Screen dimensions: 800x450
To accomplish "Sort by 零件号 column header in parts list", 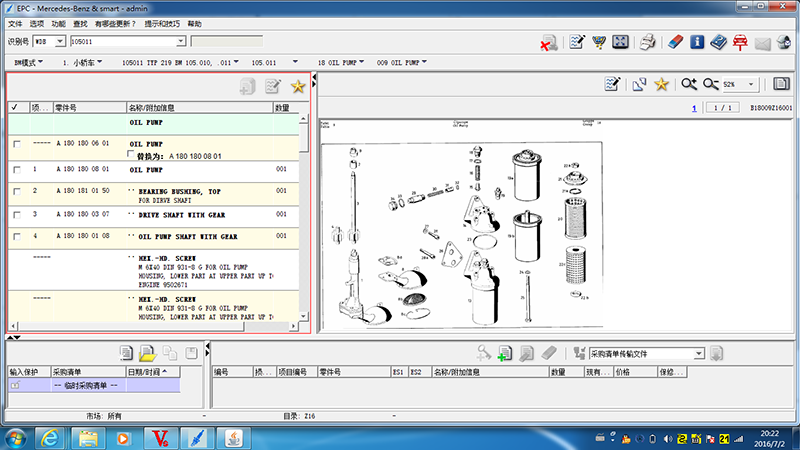I will click(x=90, y=108).
